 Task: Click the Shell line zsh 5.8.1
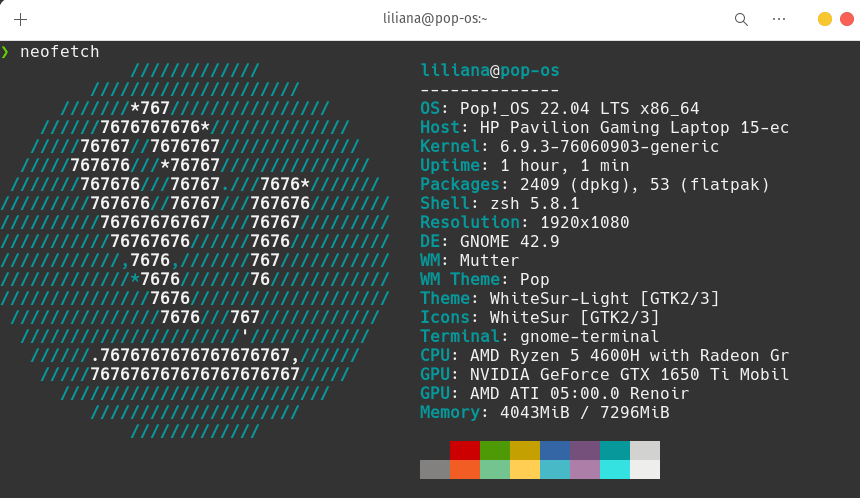coord(500,203)
